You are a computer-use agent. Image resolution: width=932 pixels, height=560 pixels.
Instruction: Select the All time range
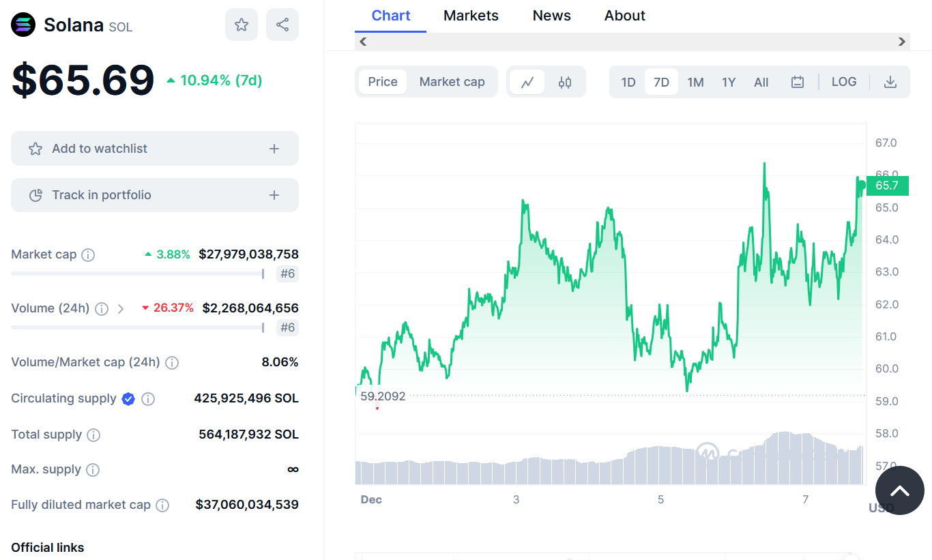coord(761,83)
